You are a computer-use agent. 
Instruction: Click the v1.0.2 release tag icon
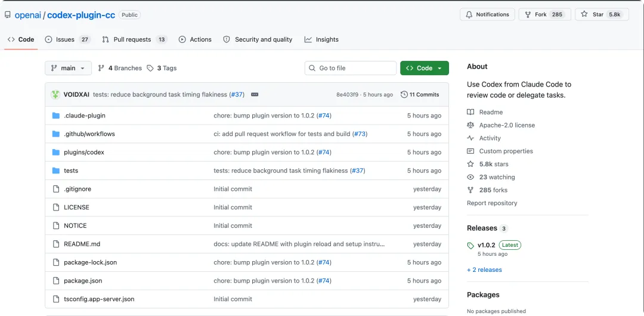coord(470,245)
